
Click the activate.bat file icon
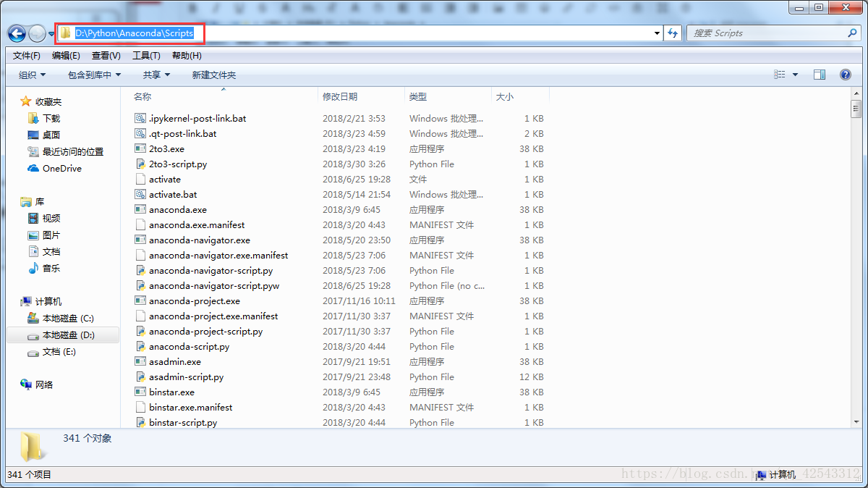(x=140, y=194)
